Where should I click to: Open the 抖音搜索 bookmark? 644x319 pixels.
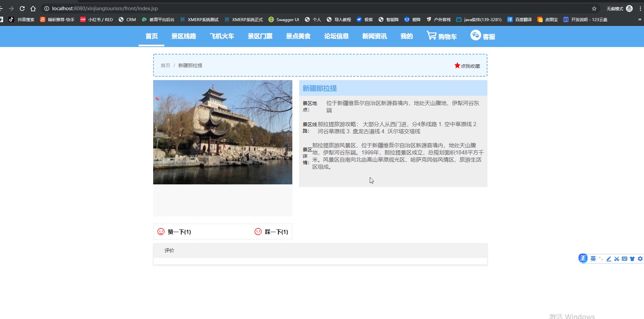pos(21,19)
